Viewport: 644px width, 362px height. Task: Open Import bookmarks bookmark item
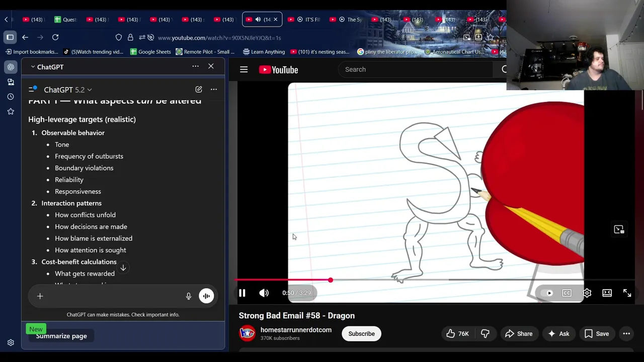pyautogui.click(x=32, y=52)
